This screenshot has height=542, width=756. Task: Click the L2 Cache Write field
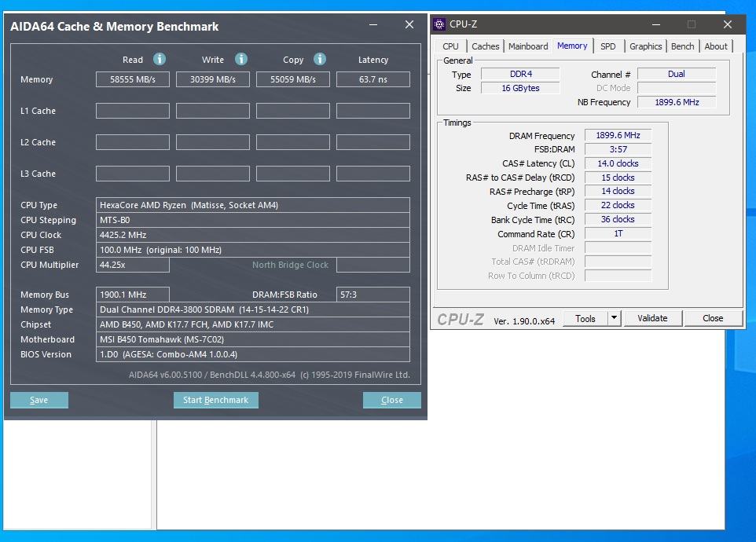213,142
